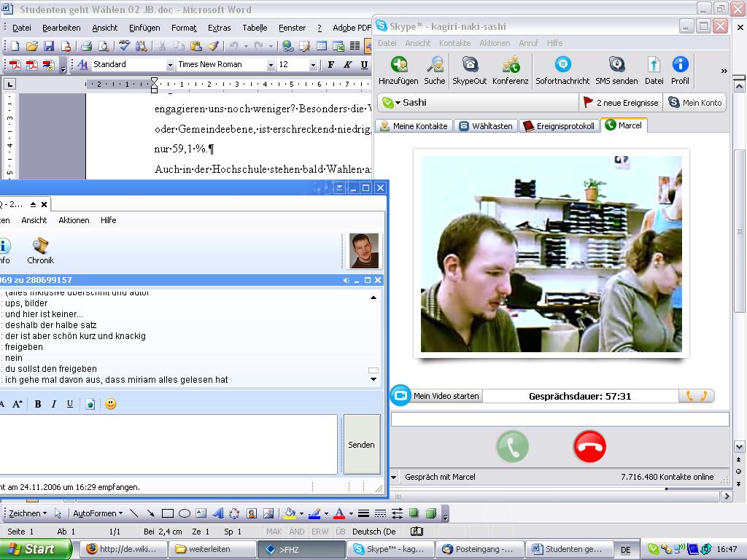
Task: Click the blue line color brush
Action: [x=314, y=513]
